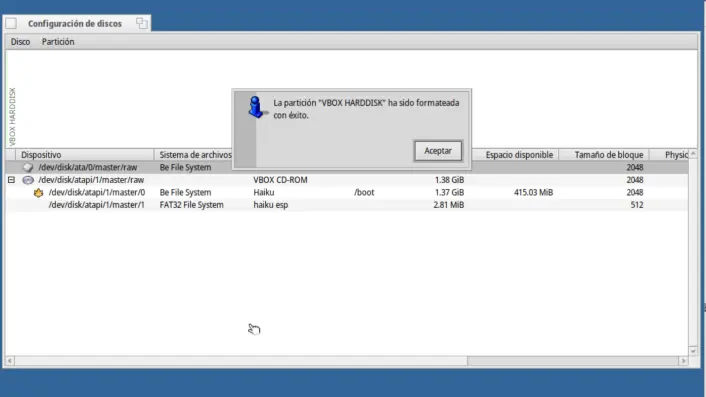This screenshot has width=706, height=397.
Task: Sort by Tamaño de bloque column header
Action: [604, 155]
